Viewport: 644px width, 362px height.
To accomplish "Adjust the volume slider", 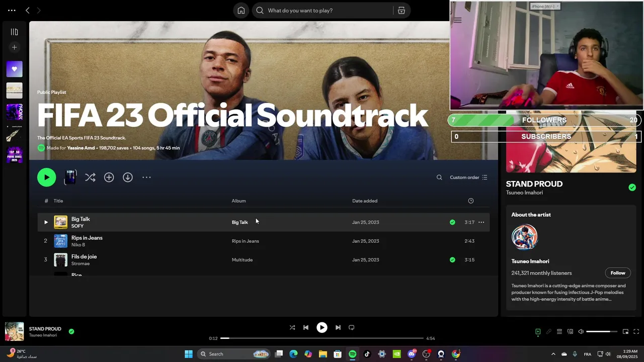I will pyautogui.click(x=602, y=331).
